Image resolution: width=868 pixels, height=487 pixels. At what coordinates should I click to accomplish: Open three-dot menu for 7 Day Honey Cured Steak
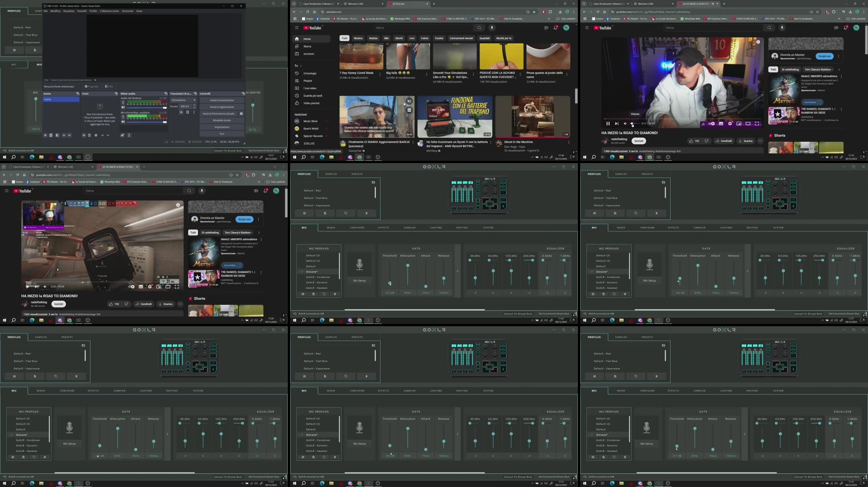tap(380, 74)
